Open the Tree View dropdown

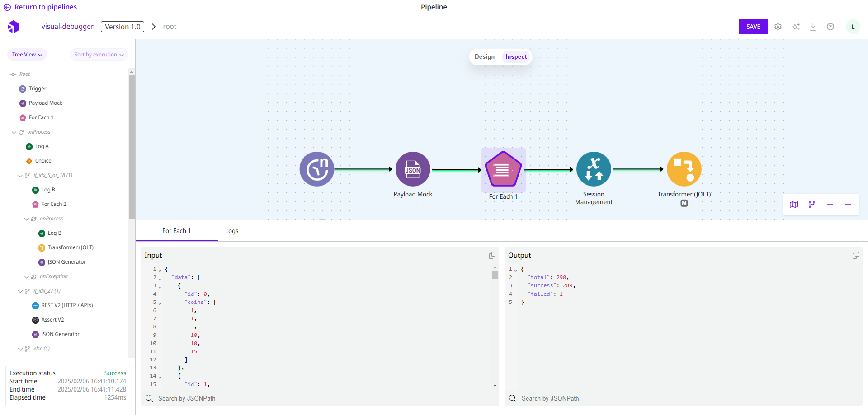pyautogui.click(x=27, y=55)
